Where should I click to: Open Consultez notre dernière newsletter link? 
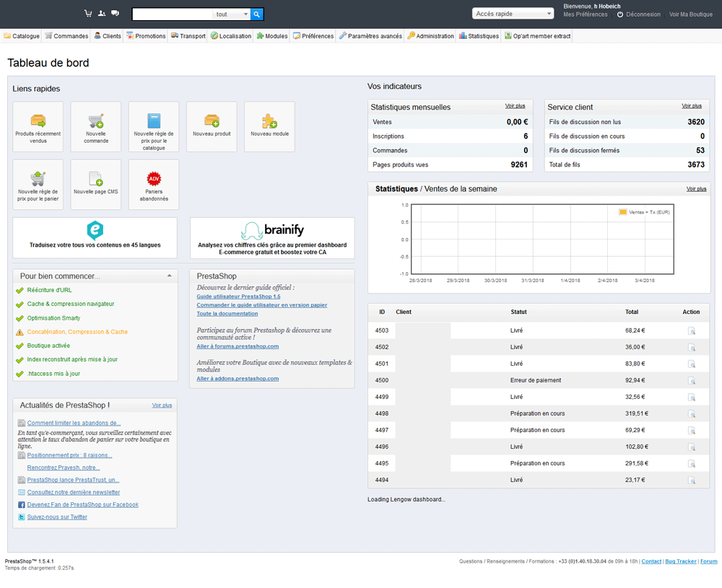tap(73, 492)
